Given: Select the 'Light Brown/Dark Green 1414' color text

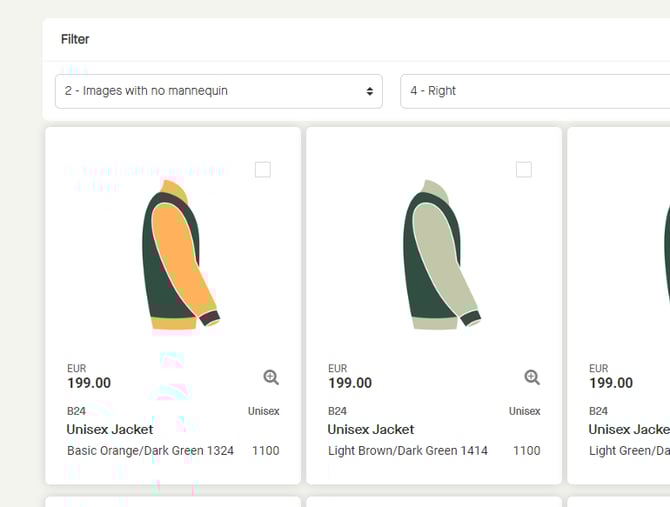Looking at the screenshot, I should (x=408, y=451).
